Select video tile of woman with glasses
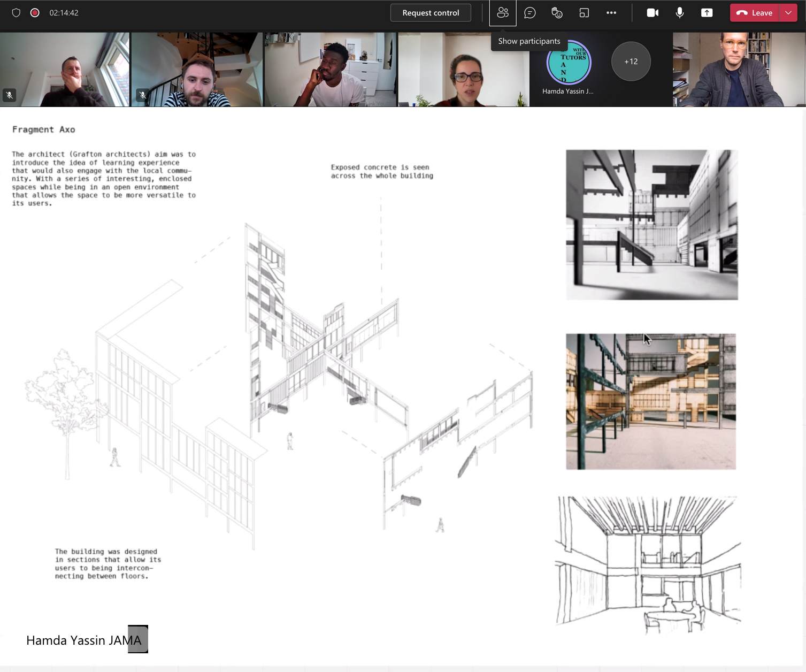This screenshot has height=672, width=806. (x=463, y=70)
